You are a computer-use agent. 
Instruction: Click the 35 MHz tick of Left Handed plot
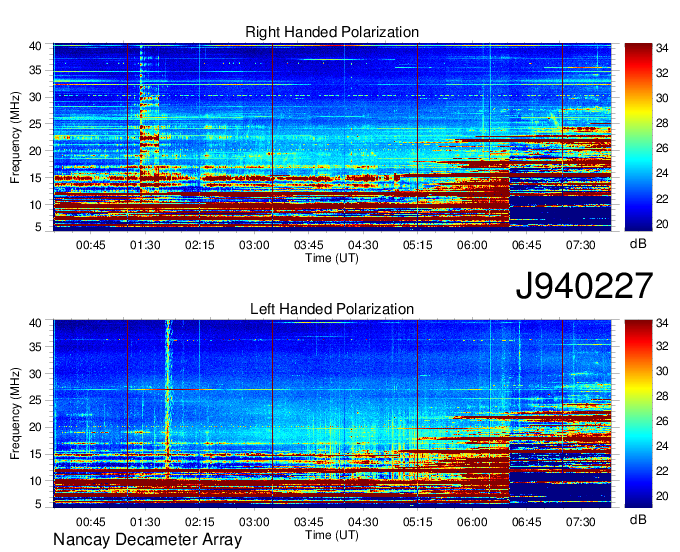pyautogui.click(x=35, y=347)
